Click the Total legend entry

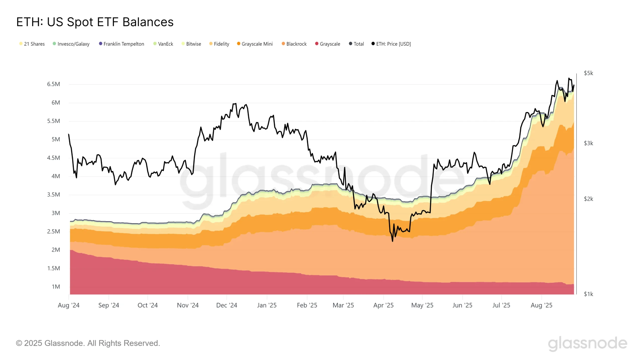[356, 44]
